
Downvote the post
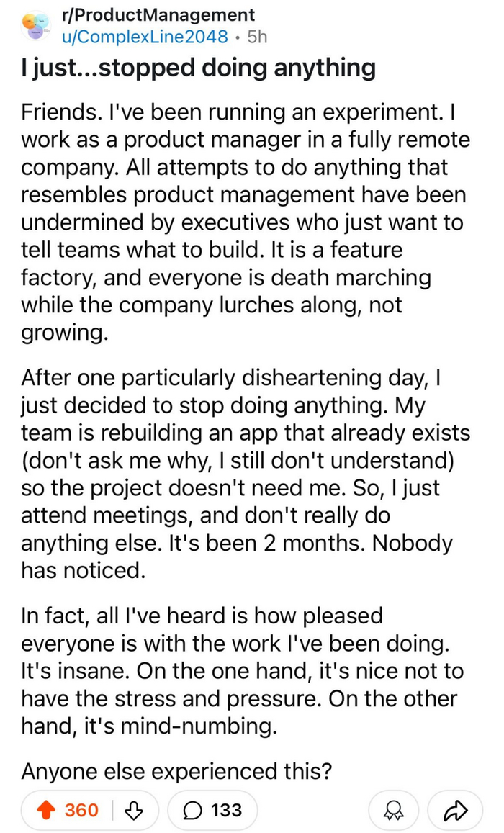click(135, 810)
